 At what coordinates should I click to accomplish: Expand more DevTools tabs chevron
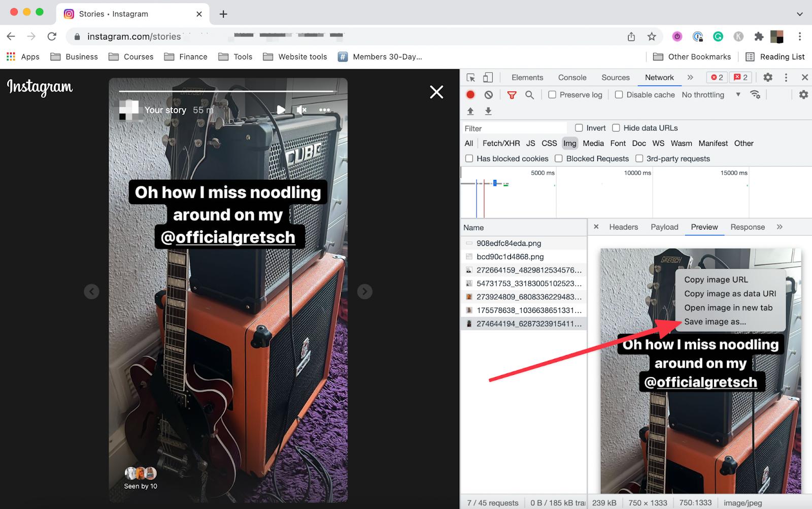point(690,77)
